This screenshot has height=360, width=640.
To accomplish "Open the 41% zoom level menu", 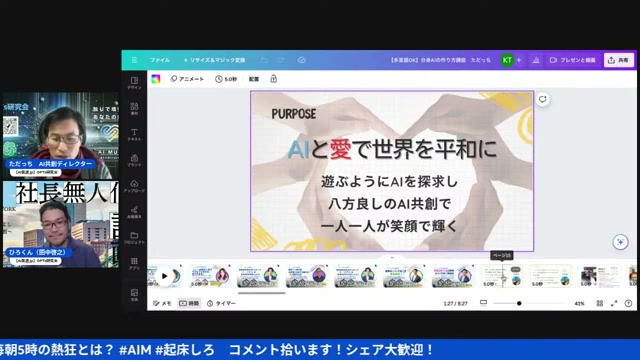I will click(x=579, y=304).
